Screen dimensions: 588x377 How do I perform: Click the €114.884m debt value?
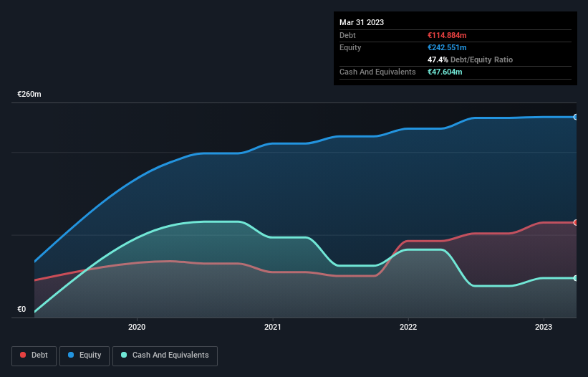[447, 35]
